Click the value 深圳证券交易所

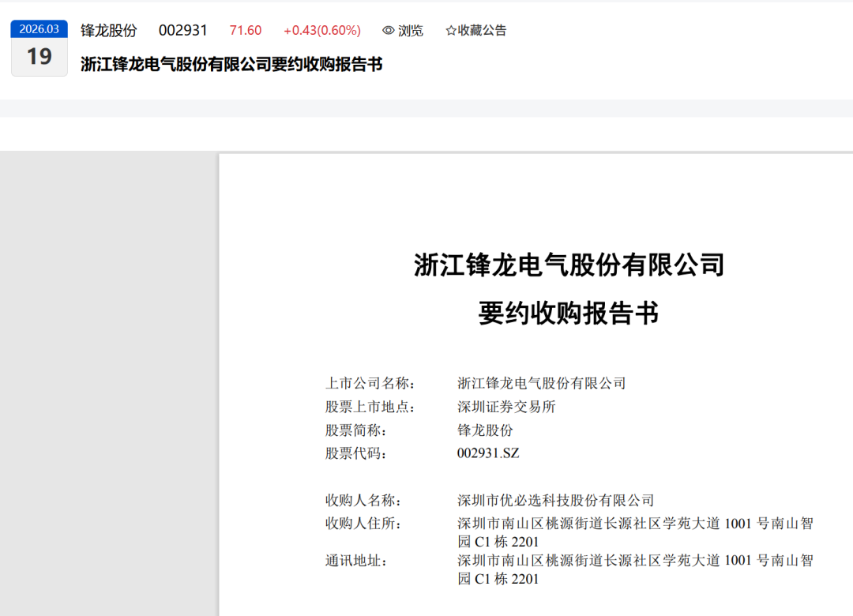tap(506, 407)
